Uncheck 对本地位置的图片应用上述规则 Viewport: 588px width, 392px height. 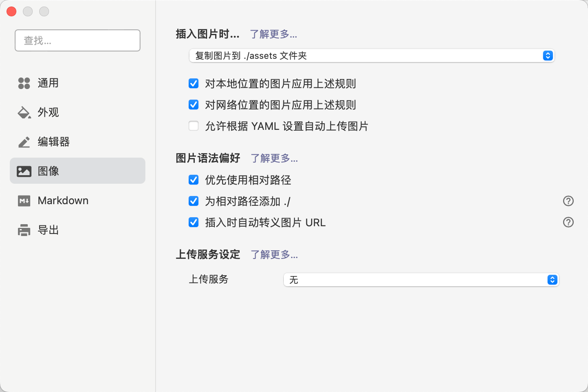pyautogui.click(x=193, y=83)
